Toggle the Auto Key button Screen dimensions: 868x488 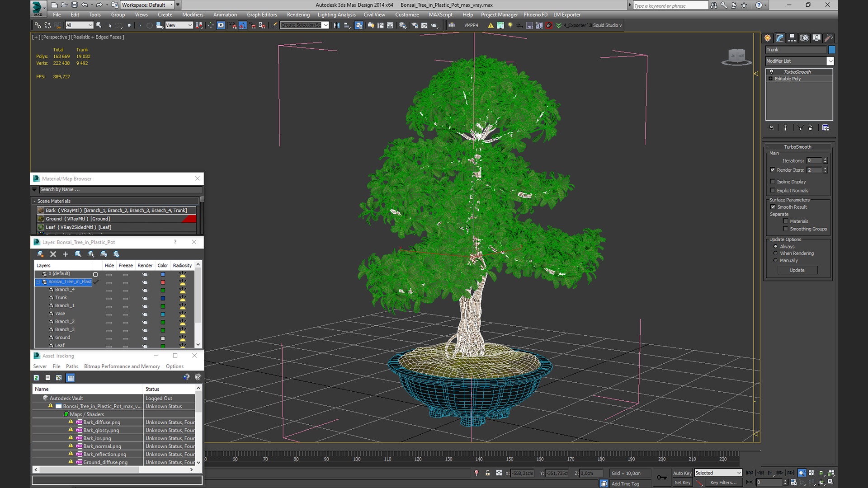click(x=682, y=473)
